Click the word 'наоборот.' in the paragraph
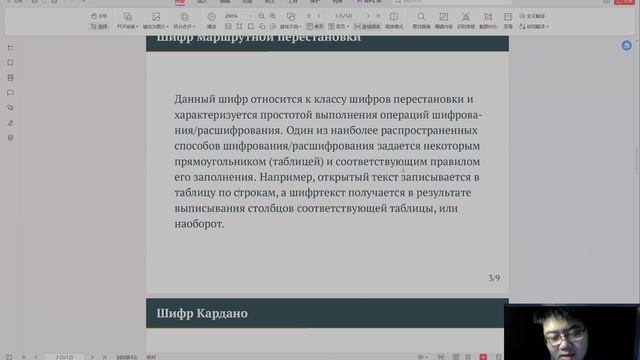 pyautogui.click(x=199, y=224)
